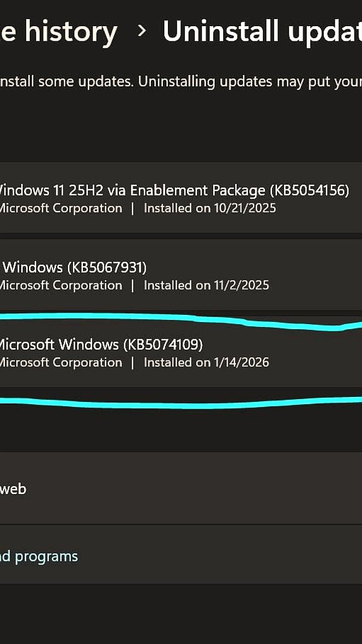Open the update history breadcrumb link
Viewport: 362px width, 644px height.
(x=58, y=31)
